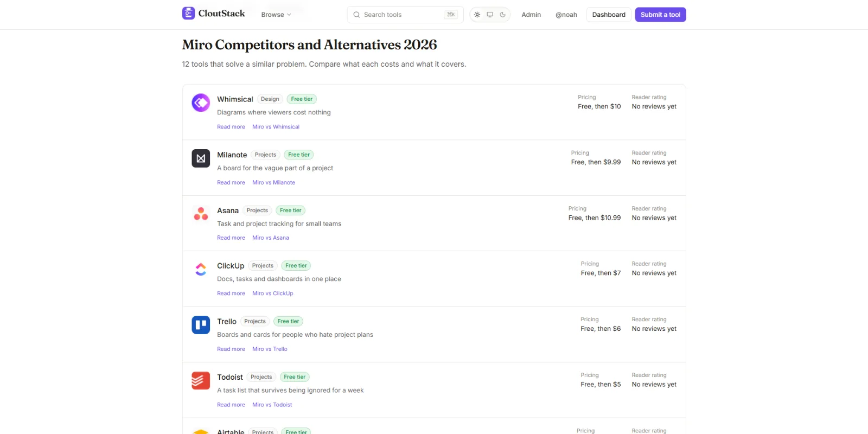Open the Trello logo icon
The height and width of the screenshot is (434, 868).
pyautogui.click(x=201, y=325)
